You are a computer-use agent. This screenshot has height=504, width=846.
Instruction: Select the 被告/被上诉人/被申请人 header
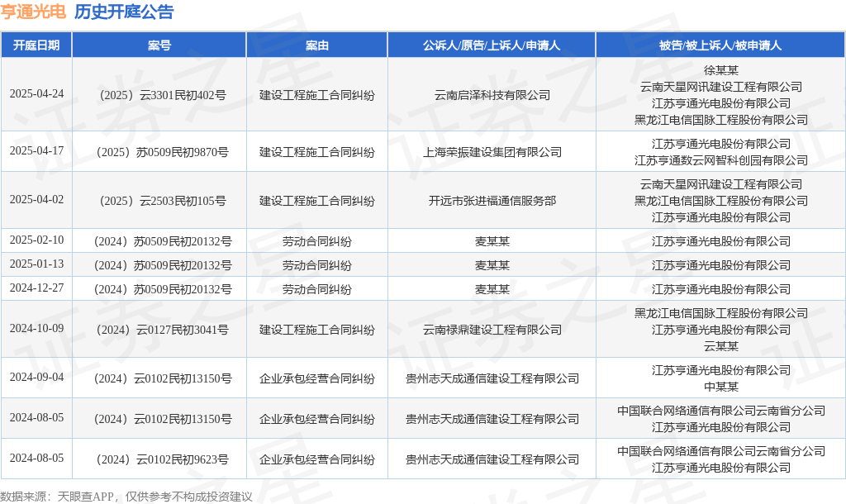[x=720, y=45]
